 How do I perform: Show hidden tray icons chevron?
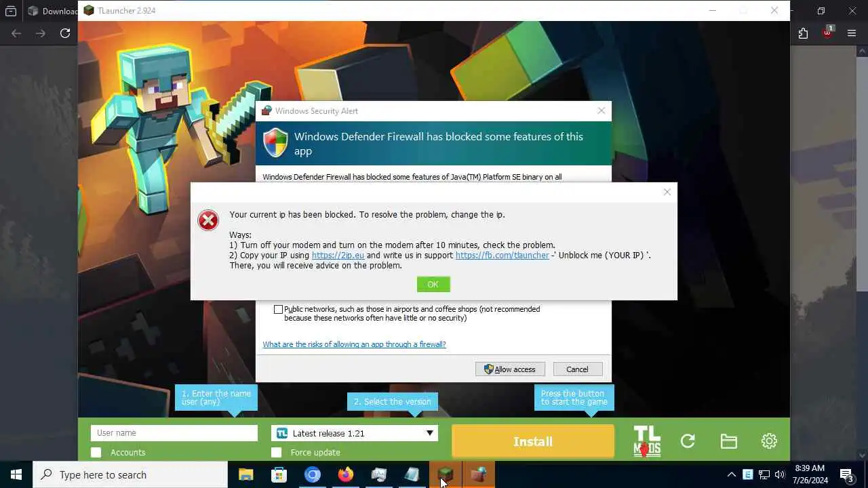coord(731,474)
